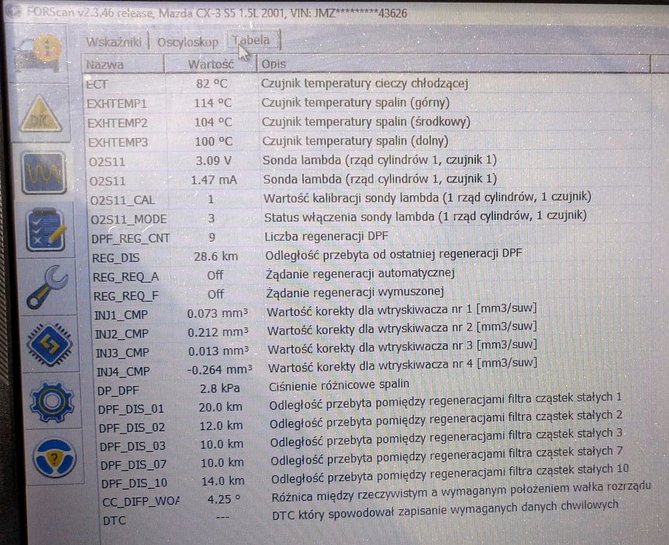
Task: Open the module configuration chip icon
Action: 49,344
